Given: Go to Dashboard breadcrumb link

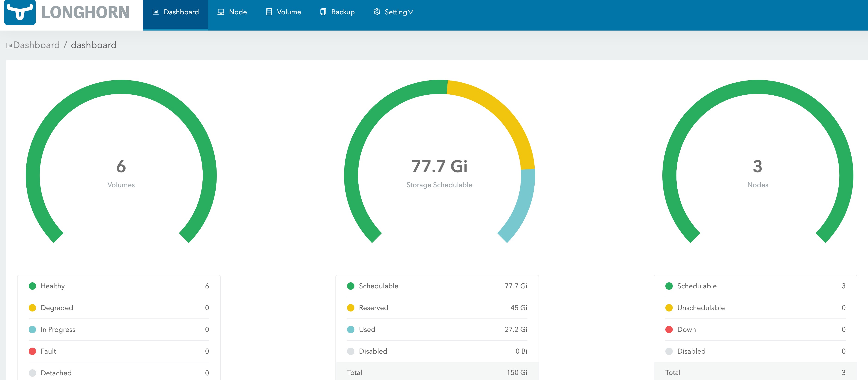Looking at the screenshot, I should coord(36,45).
